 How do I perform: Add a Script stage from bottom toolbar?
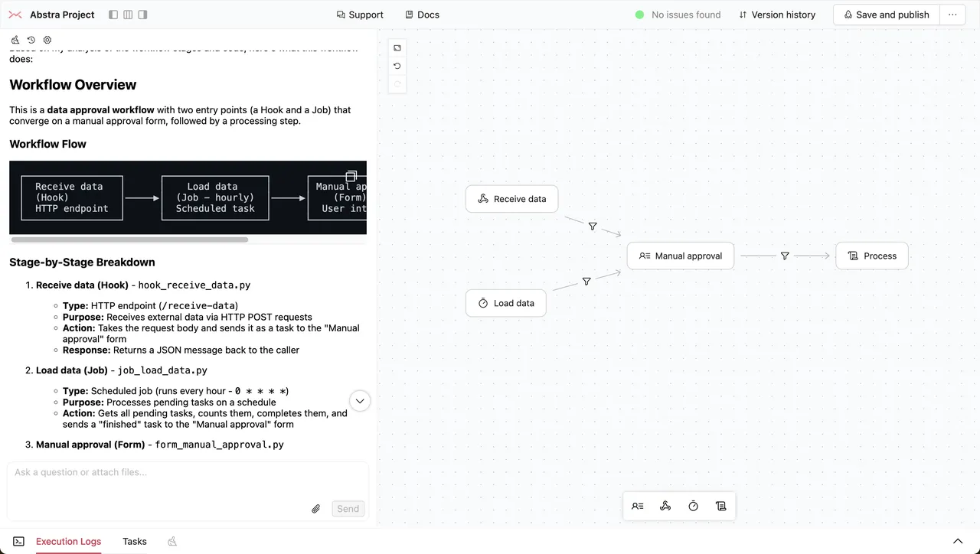720,506
